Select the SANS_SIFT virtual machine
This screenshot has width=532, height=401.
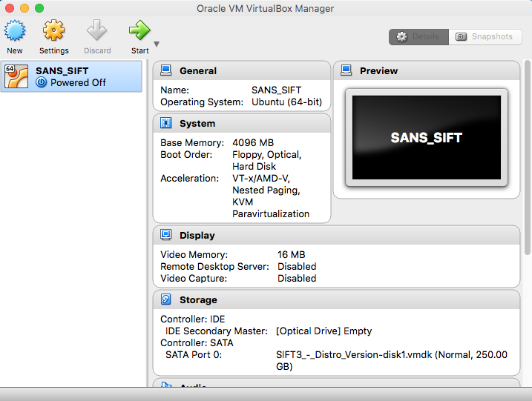pos(71,76)
